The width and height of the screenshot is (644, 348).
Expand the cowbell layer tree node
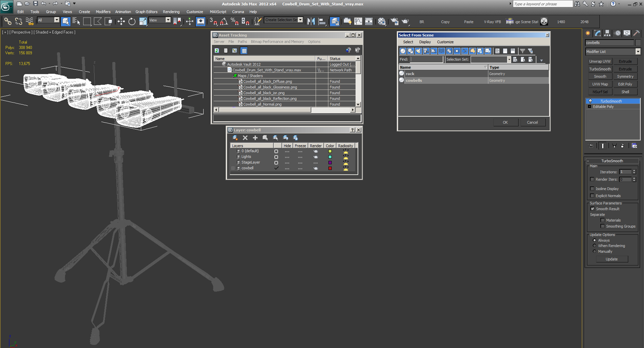[233, 168]
